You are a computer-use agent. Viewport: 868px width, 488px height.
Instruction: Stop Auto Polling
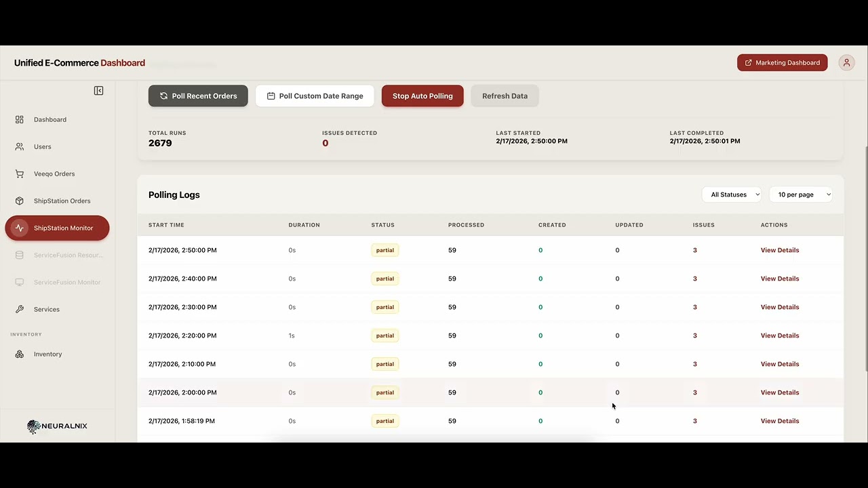click(x=422, y=96)
